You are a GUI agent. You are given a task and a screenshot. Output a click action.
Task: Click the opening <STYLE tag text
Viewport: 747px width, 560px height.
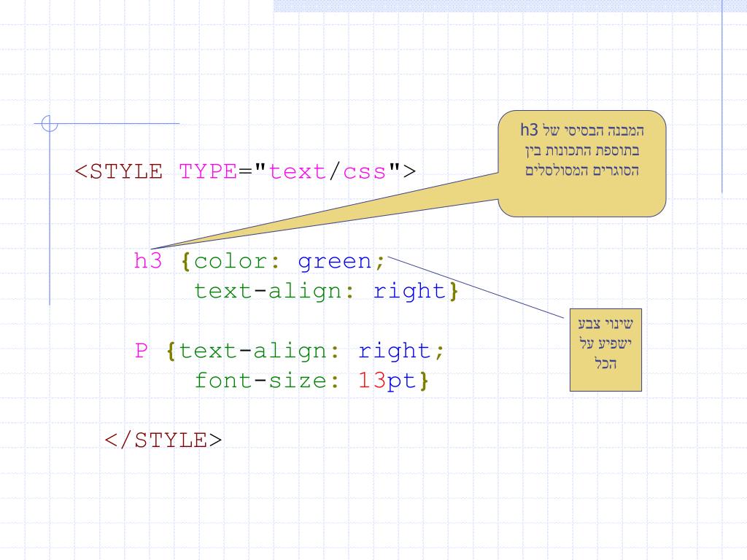pyautogui.click(x=119, y=171)
